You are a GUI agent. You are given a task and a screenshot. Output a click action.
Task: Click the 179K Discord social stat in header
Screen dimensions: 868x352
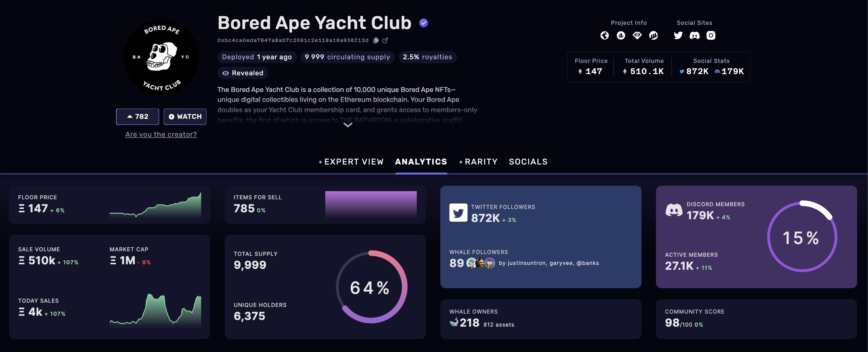pos(729,71)
